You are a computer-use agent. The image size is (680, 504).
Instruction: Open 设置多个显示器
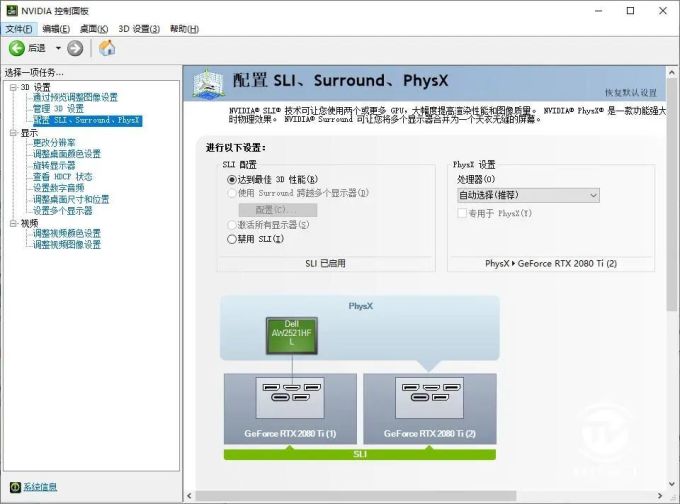pos(62,211)
